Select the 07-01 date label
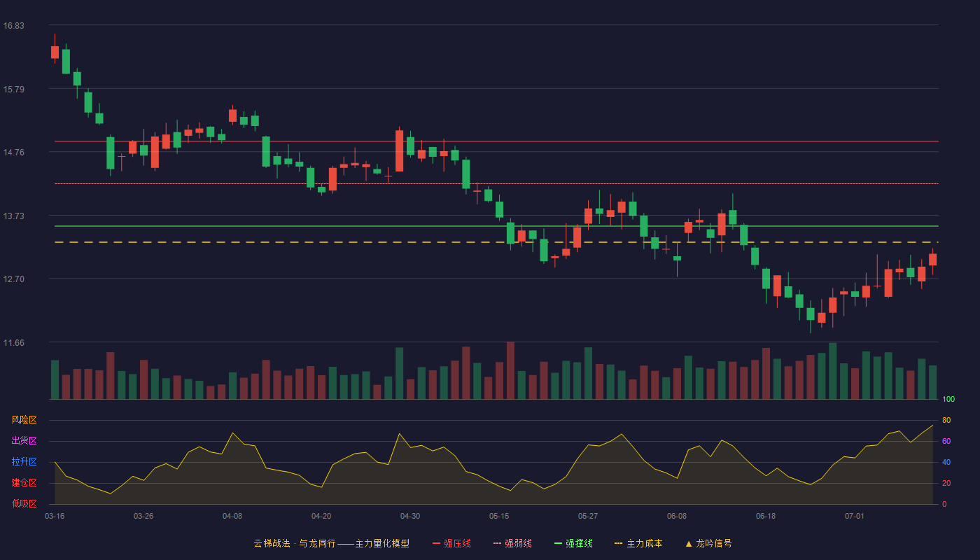This screenshot has width=980, height=560. pyautogui.click(x=855, y=516)
